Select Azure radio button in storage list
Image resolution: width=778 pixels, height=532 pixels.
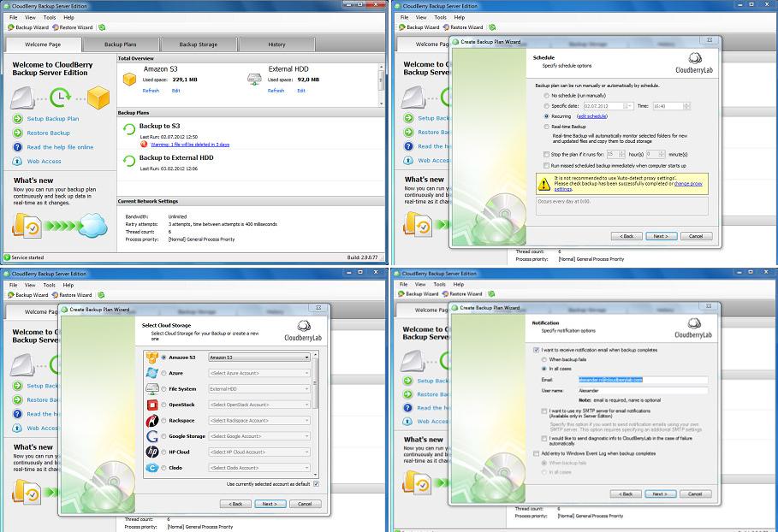[x=163, y=373]
